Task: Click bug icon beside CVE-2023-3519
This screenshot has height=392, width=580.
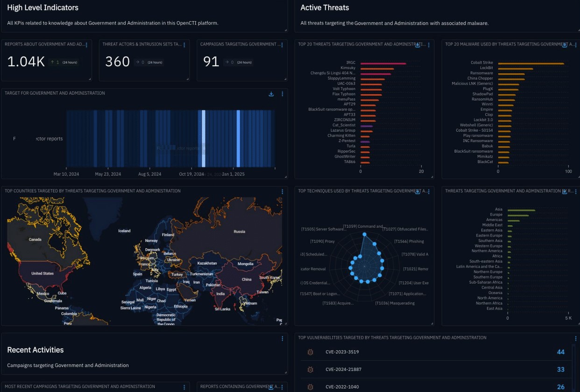Action: pyautogui.click(x=310, y=352)
